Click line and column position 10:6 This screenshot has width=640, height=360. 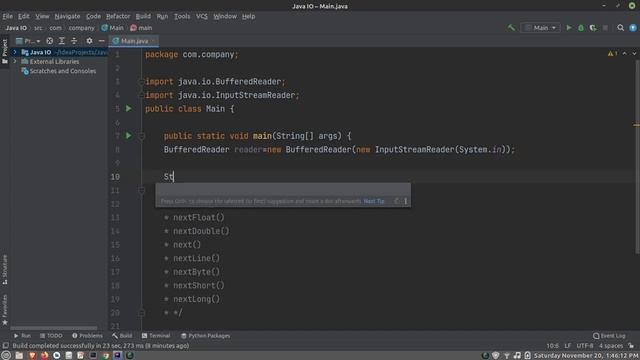pos(552,346)
